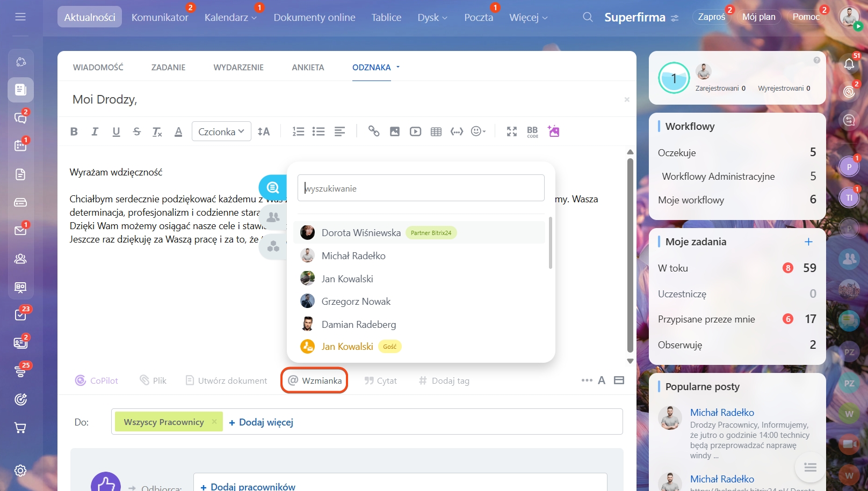Open the global search icon

point(588,17)
